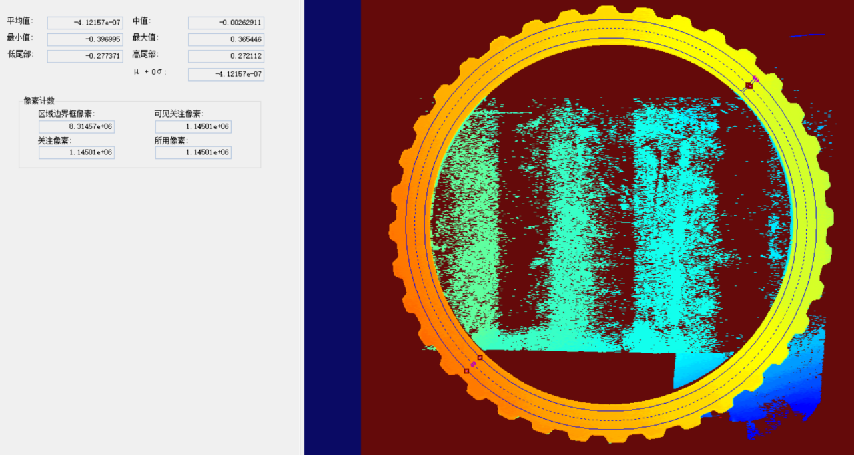855x455 pixels.
Task: Click the 中值 (median) value field
Action: coord(226,22)
